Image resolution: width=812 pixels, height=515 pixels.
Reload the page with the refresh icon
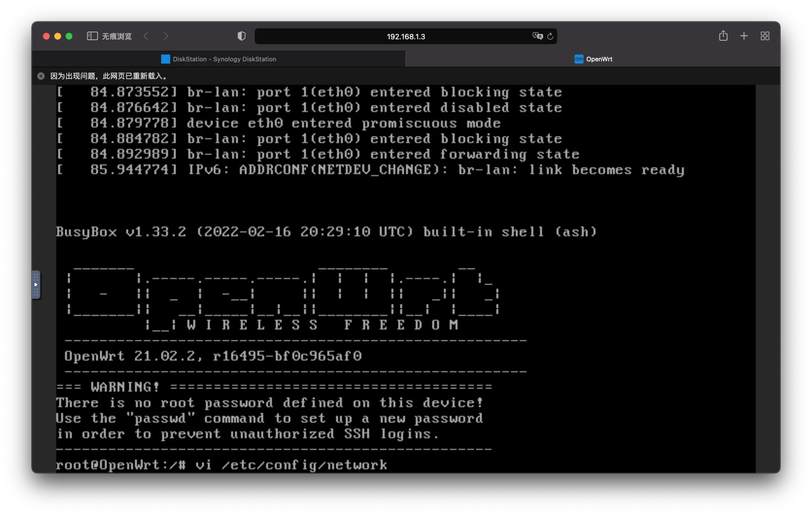[x=550, y=36]
